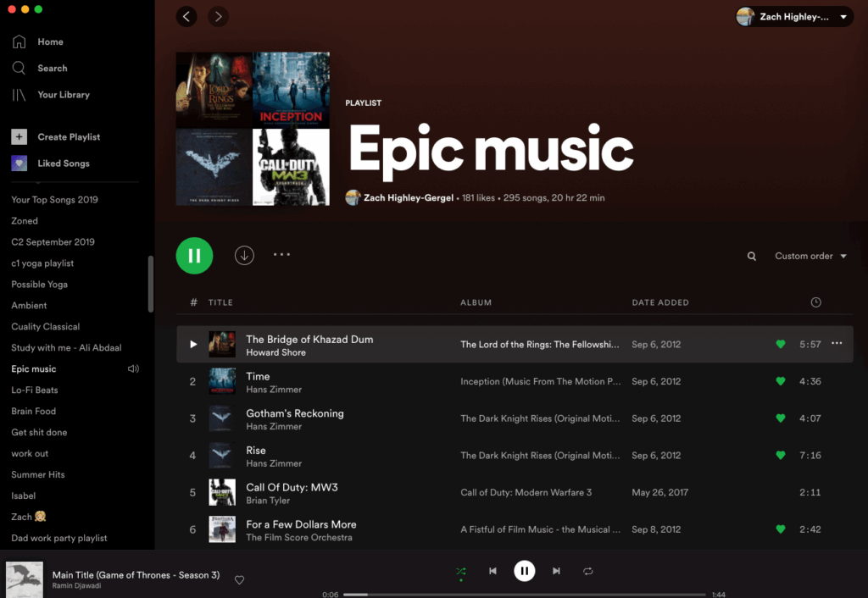
Task: Open the Inception album link
Action: coord(540,381)
